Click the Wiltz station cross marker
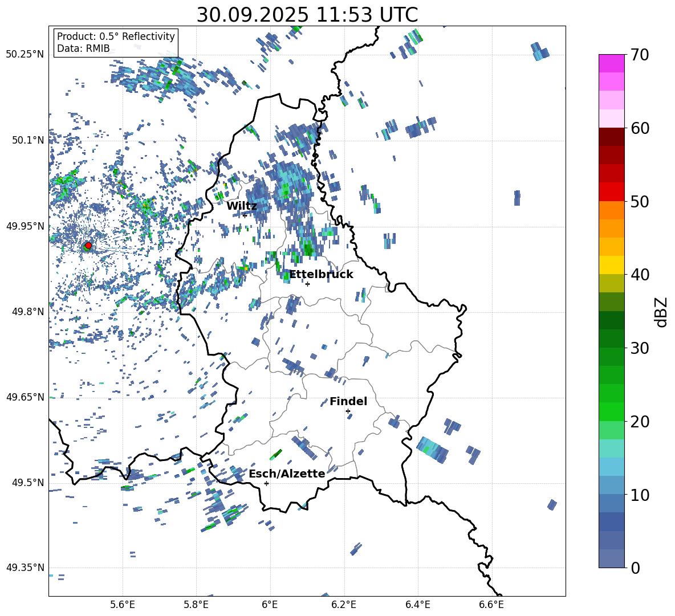The height and width of the screenshot is (616, 675). (x=245, y=215)
